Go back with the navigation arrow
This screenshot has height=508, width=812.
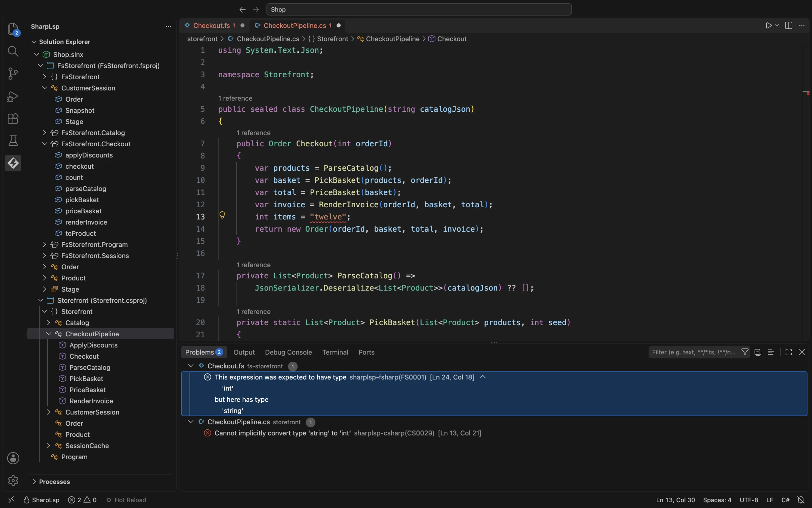pos(242,9)
